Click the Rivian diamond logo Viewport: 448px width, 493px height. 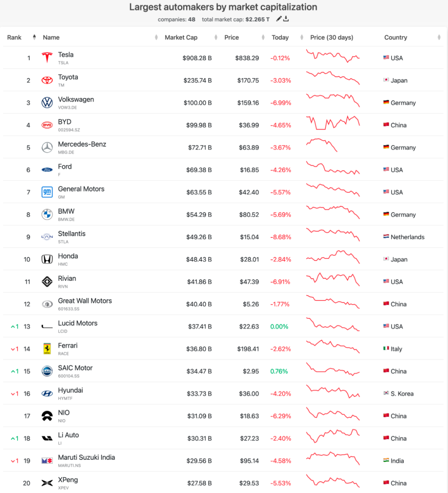click(47, 281)
